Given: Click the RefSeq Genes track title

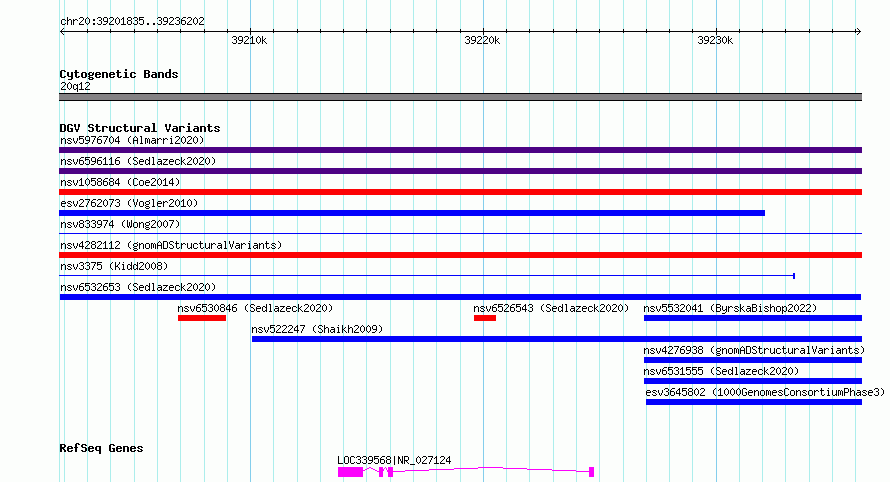Looking at the screenshot, I should click(x=101, y=448).
